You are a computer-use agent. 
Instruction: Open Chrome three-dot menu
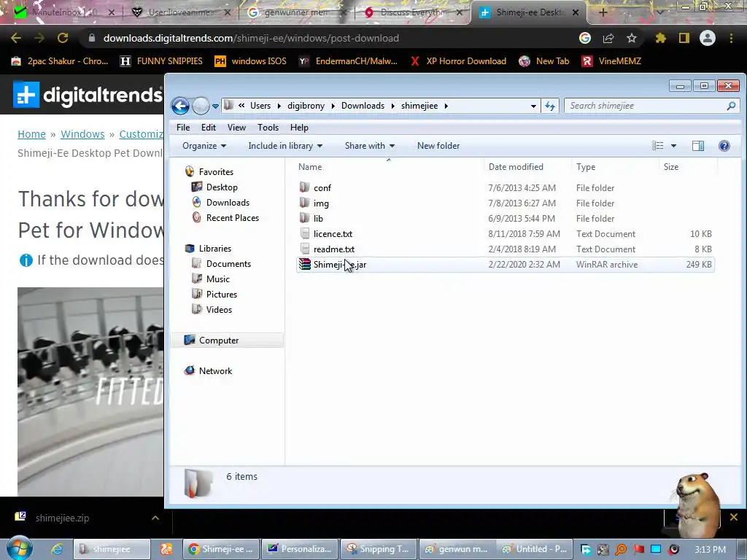pos(731,38)
